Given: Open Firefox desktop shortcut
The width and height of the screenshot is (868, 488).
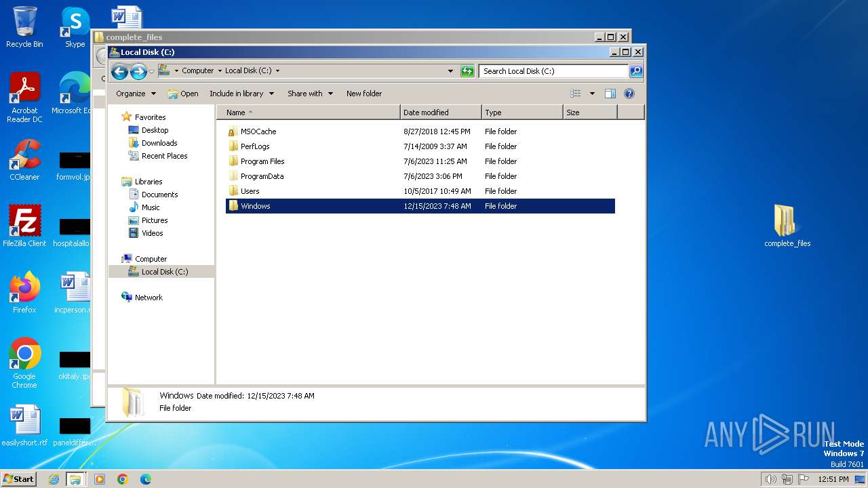Looking at the screenshot, I should click(24, 293).
